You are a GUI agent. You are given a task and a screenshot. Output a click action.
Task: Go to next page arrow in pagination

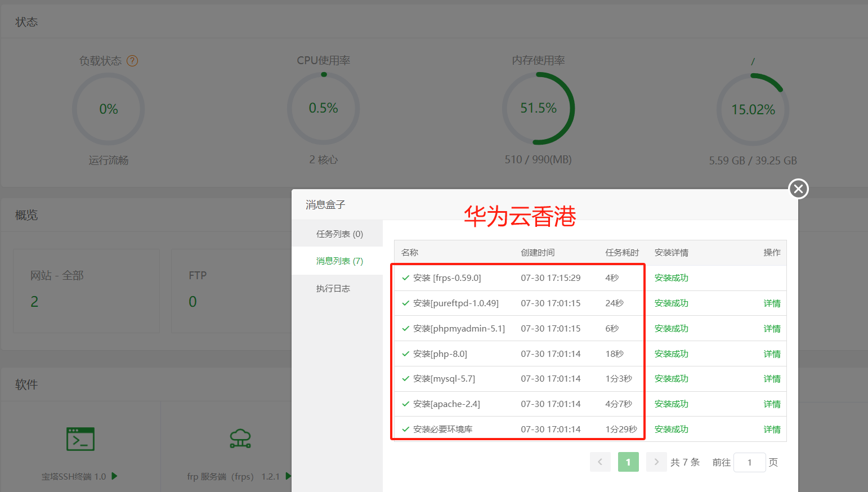(656, 462)
